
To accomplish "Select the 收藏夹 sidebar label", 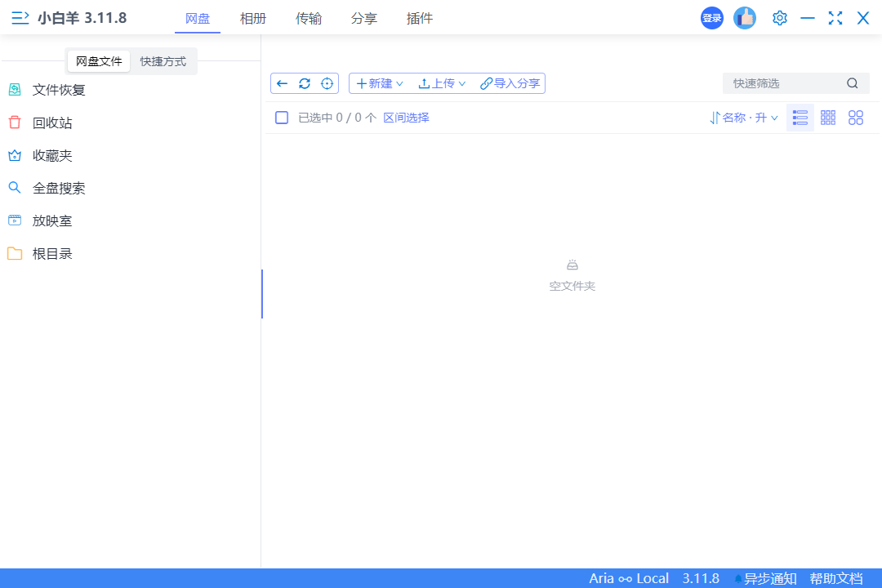I will [x=52, y=155].
